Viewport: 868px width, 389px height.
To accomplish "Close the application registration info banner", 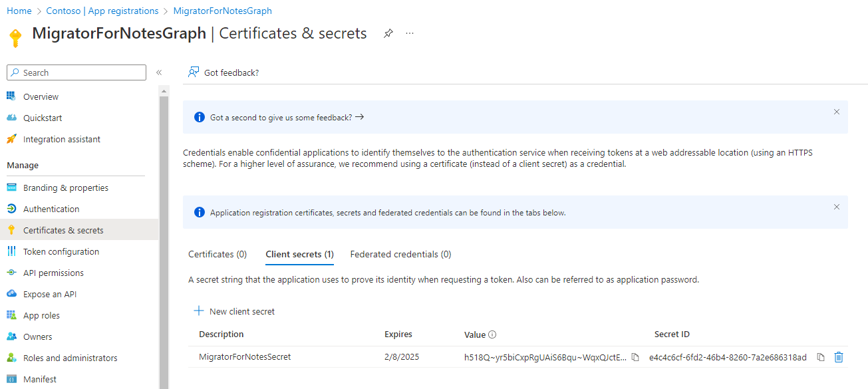I will click(837, 207).
